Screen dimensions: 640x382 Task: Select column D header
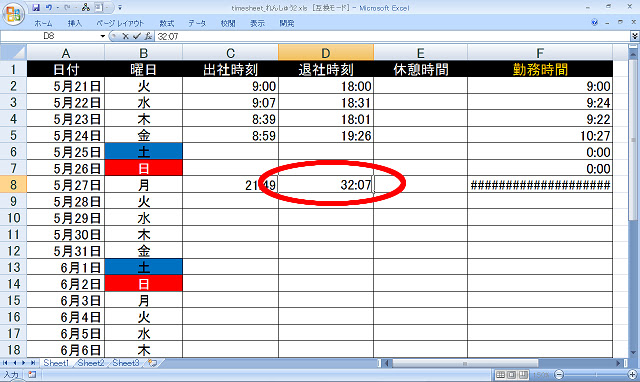[326, 53]
